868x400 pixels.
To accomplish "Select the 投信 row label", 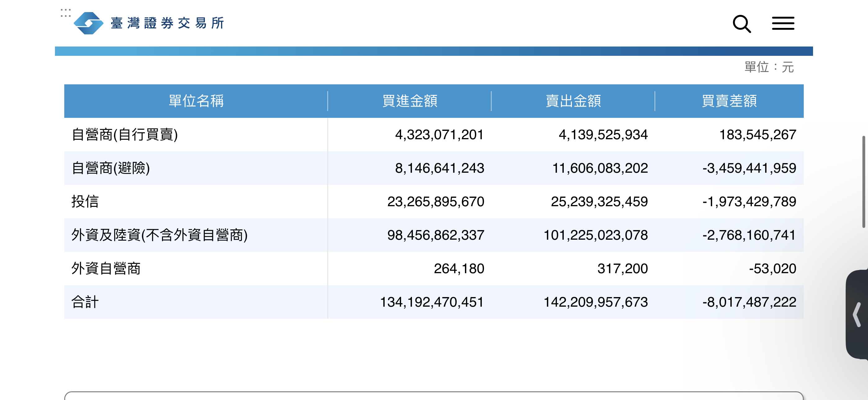I will point(85,201).
